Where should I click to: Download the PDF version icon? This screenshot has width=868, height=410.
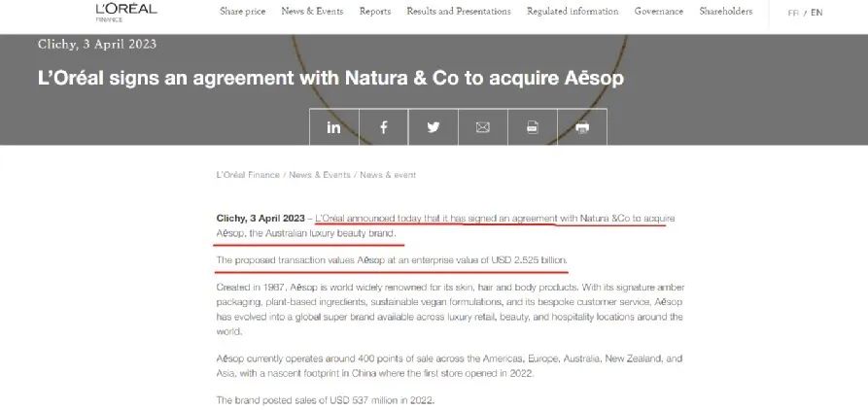pyautogui.click(x=533, y=127)
